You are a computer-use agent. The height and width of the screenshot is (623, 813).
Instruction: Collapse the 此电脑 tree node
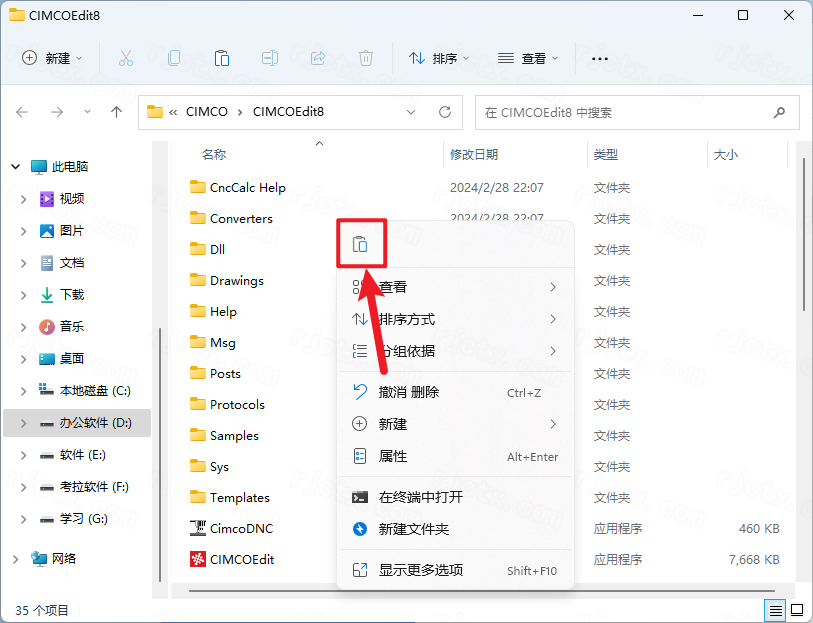click(x=16, y=166)
